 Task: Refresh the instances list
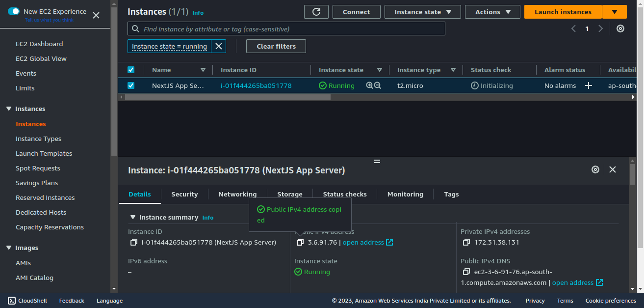pyautogui.click(x=316, y=12)
